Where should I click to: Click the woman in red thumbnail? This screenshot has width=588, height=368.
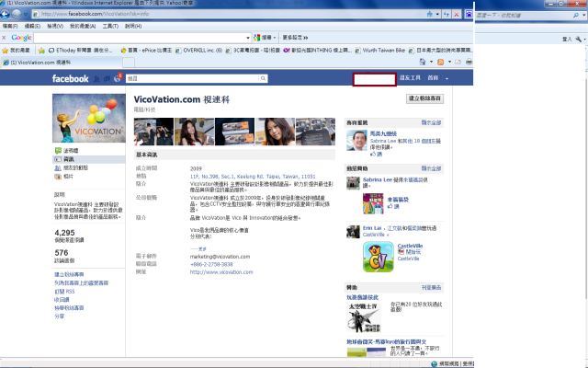point(194,132)
